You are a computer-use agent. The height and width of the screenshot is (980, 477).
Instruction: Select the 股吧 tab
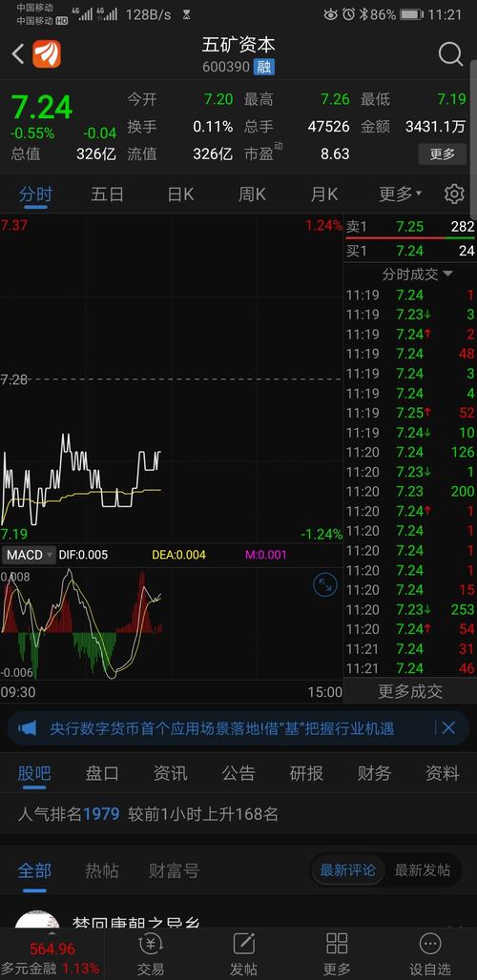[33, 774]
